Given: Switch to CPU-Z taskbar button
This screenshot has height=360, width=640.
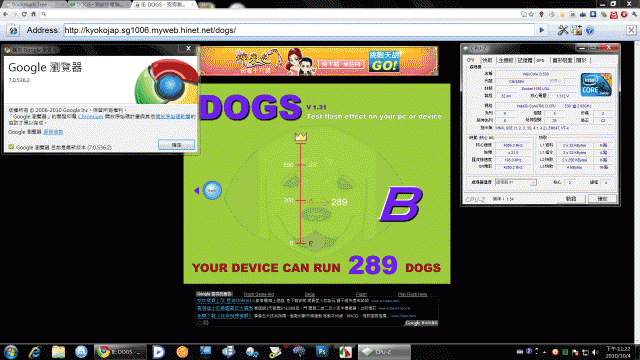Looking at the screenshot, I should coord(384,352).
